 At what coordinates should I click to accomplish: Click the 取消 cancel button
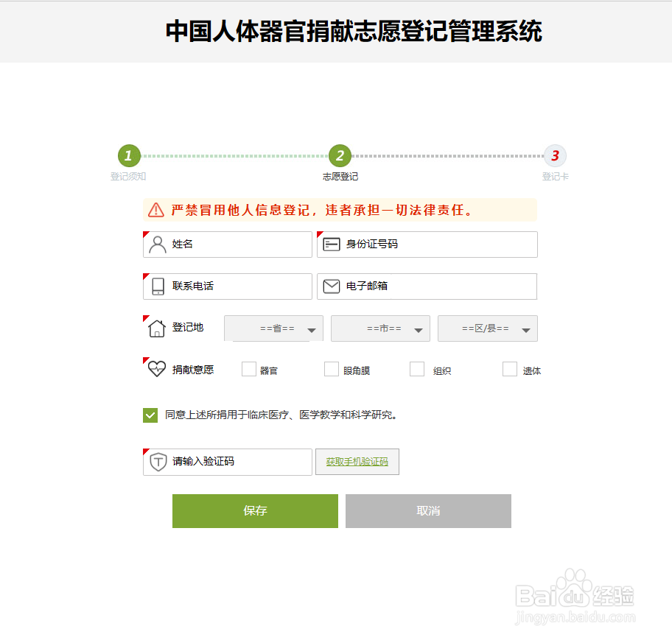click(x=428, y=511)
